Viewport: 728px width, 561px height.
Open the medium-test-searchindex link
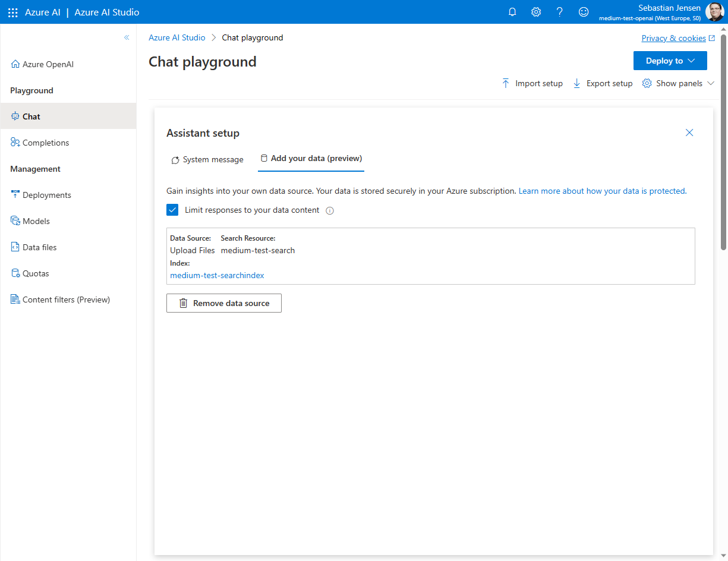click(x=217, y=275)
